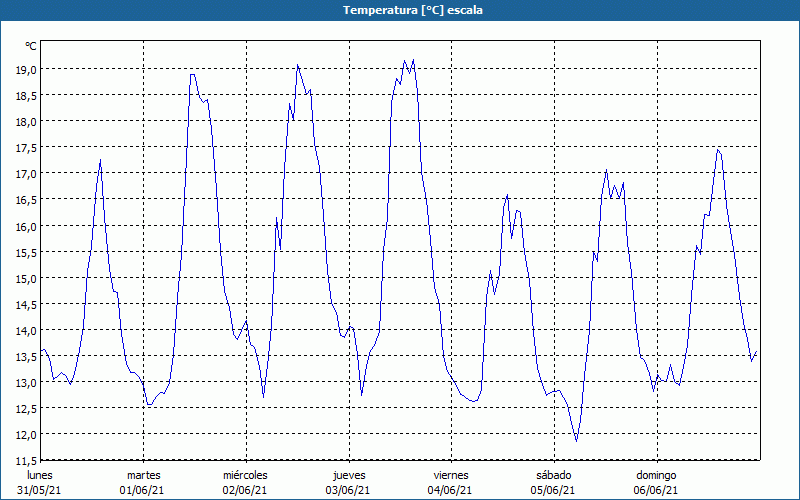800x500 pixels.
Task: Click the 14,0 temperature axis label
Action: point(27,331)
